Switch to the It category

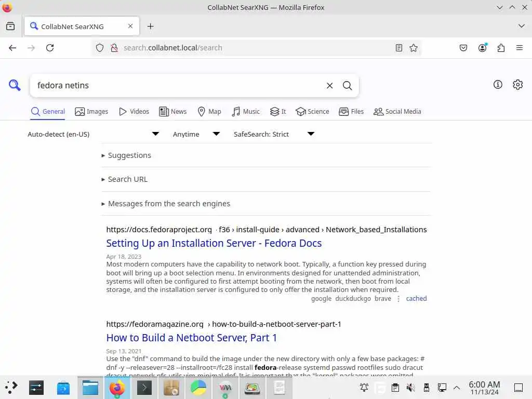278,112
